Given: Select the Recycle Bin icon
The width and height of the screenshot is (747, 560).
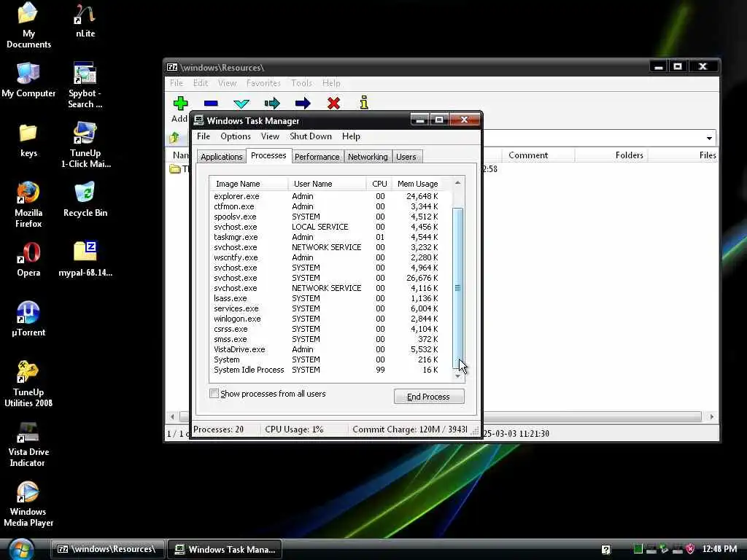Looking at the screenshot, I should pyautogui.click(x=85, y=200).
